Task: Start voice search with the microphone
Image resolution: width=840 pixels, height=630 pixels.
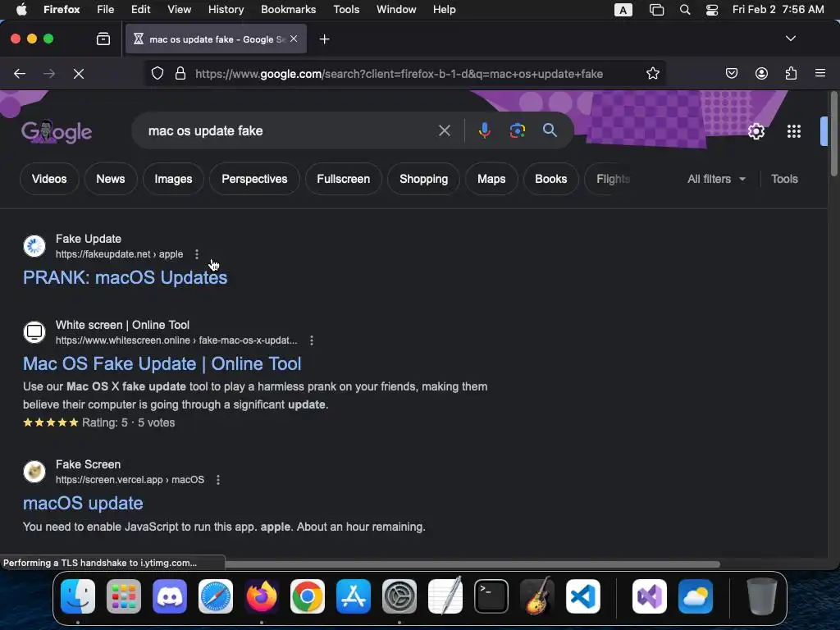Action: (484, 130)
